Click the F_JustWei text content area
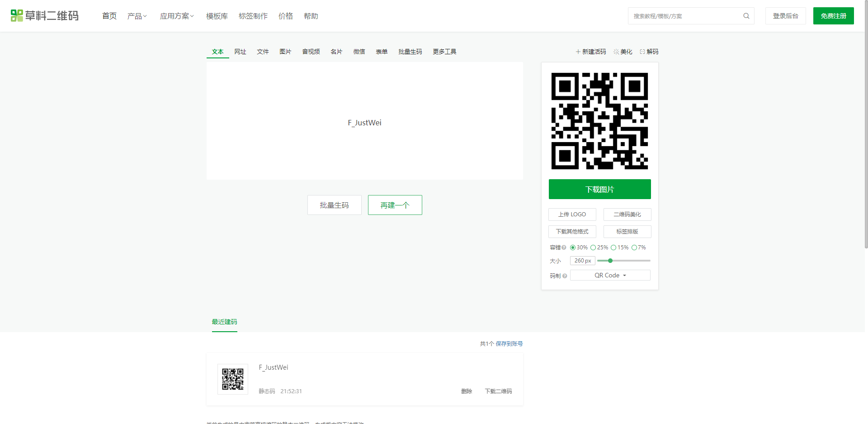 pos(365,121)
